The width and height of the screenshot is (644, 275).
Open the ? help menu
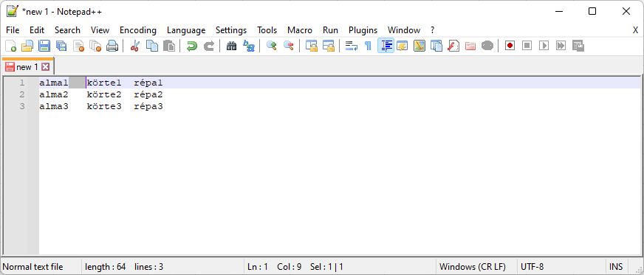click(x=433, y=30)
